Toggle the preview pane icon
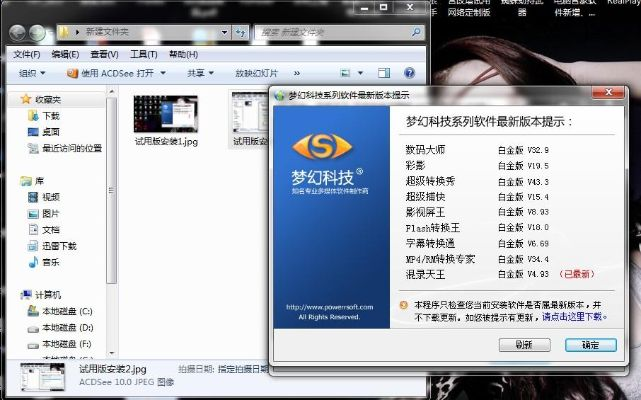This screenshot has height=400, width=641. pyautogui.click(x=384, y=73)
